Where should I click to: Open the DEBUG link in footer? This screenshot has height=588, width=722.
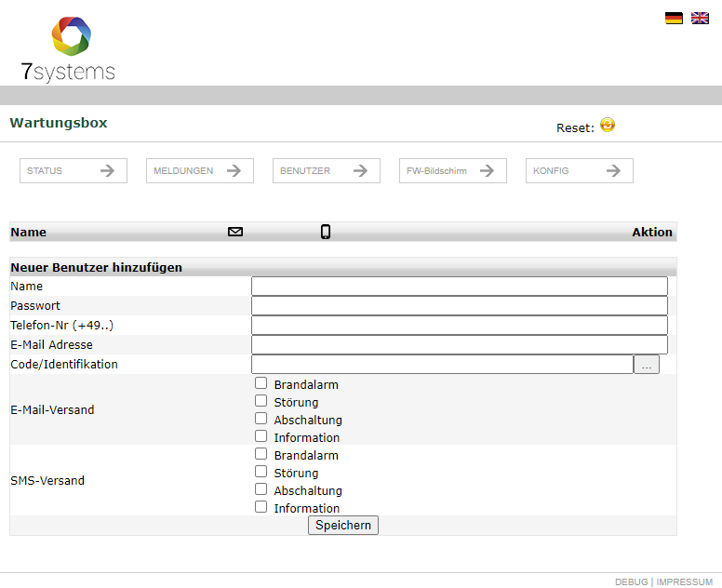point(632,582)
